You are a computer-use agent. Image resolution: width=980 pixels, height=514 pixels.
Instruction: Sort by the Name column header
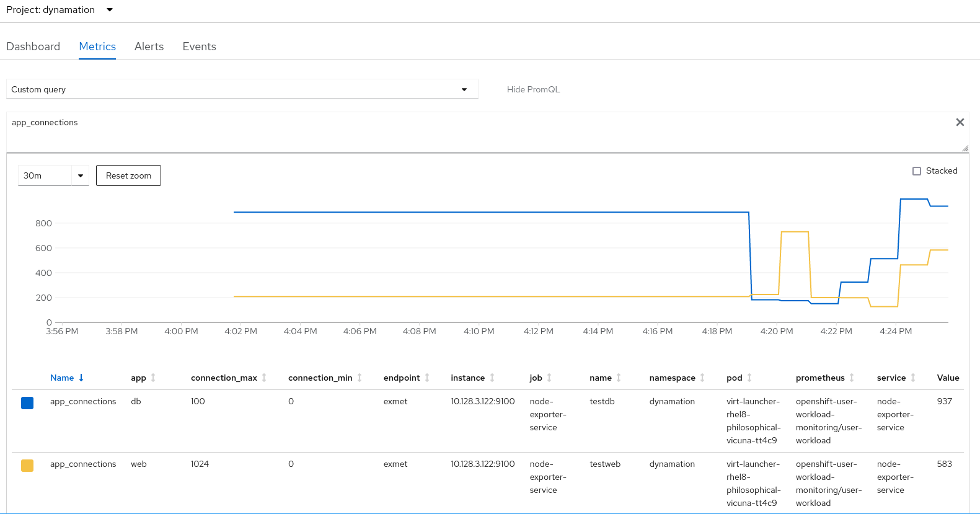point(62,378)
